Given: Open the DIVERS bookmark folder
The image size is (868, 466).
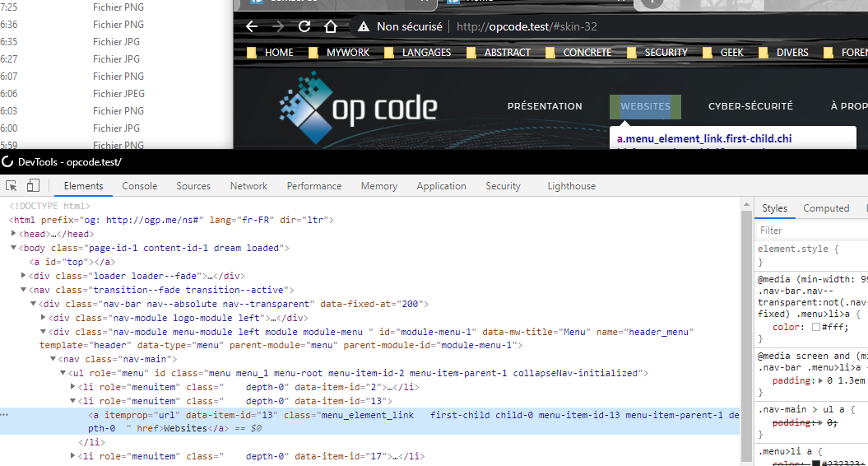Looking at the screenshot, I should click(x=783, y=53).
